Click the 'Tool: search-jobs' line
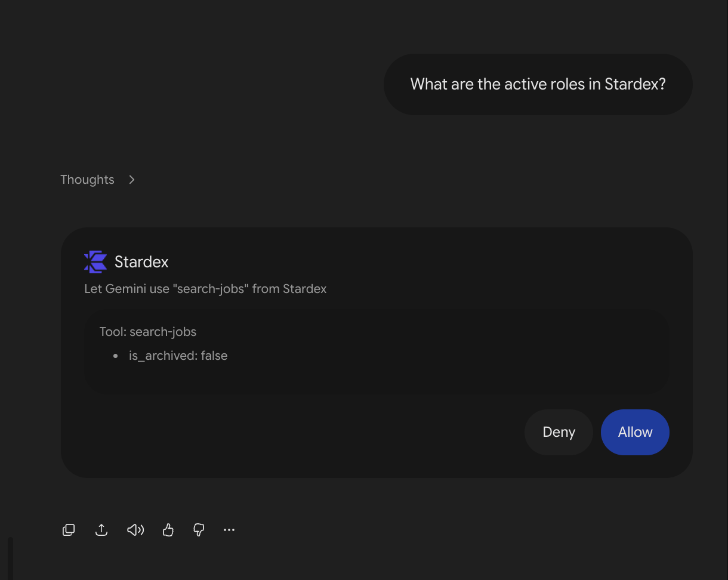 coord(148,332)
